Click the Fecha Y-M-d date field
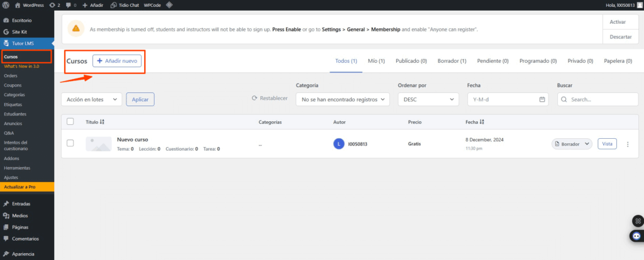This screenshot has width=644, height=260. click(x=508, y=99)
